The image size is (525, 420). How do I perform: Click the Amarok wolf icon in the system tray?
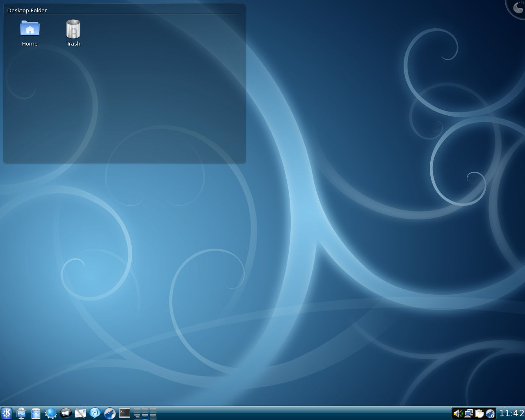tap(490, 413)
